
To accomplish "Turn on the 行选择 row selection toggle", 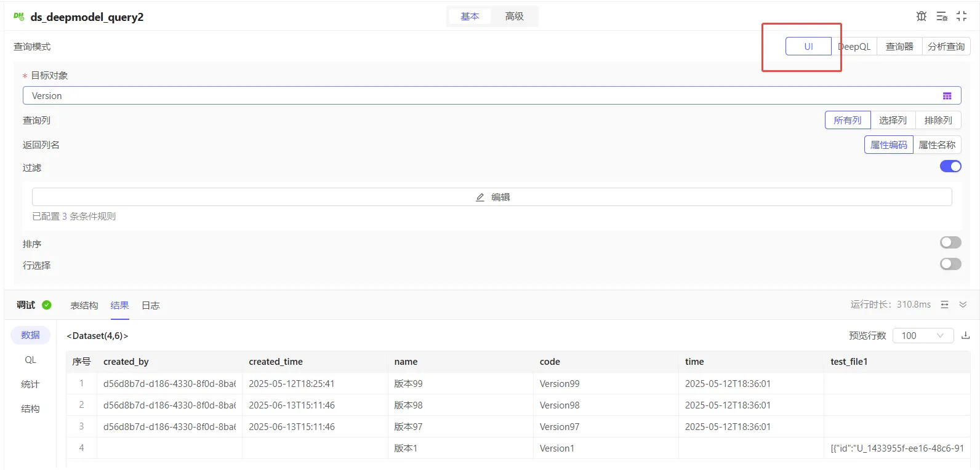I will coord(950,264).
